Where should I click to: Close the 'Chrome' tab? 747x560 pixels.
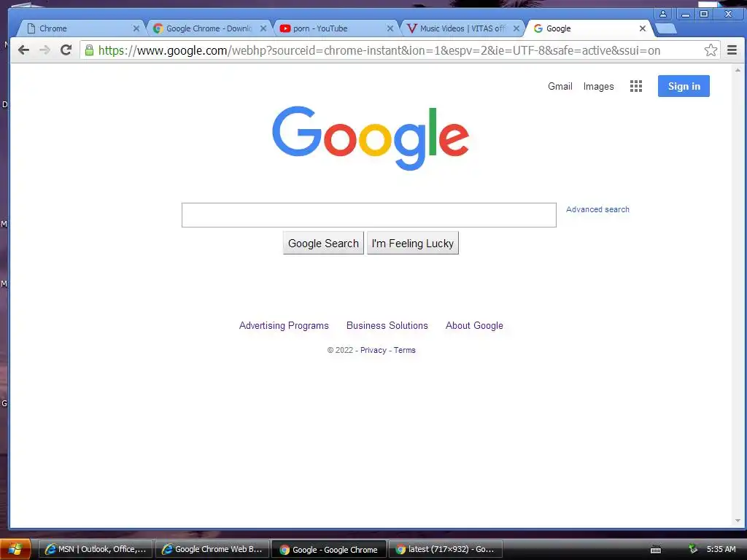pos(136,28)
